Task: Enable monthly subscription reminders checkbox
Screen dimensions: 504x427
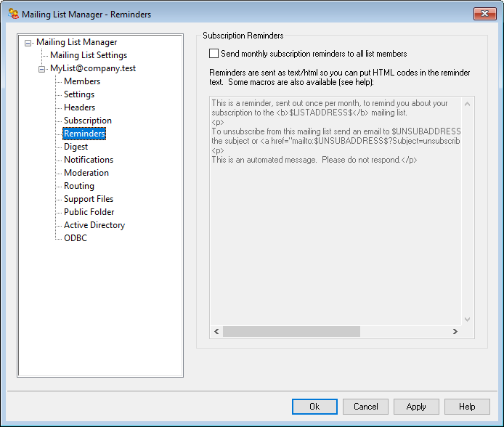Action: [x=214, y=54]
